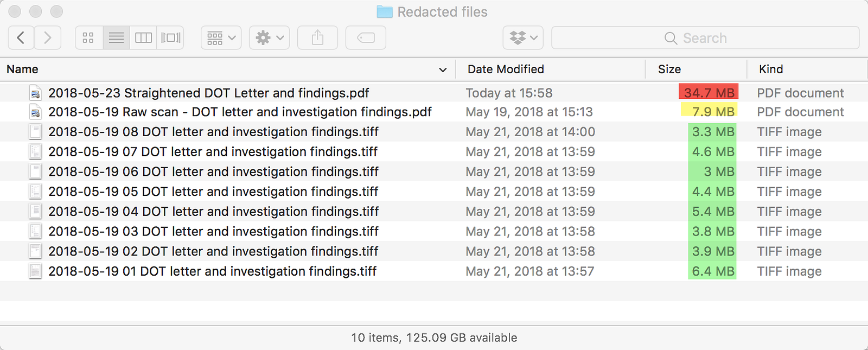Click the forward navigation arrow
The width and height of the screenshot is (868, 350).
coord(48,38)
